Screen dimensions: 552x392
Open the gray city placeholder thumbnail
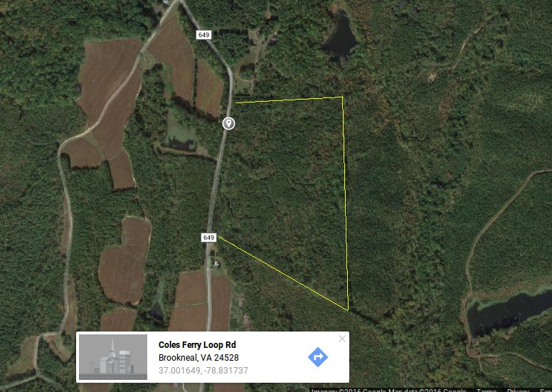point(113,357)
